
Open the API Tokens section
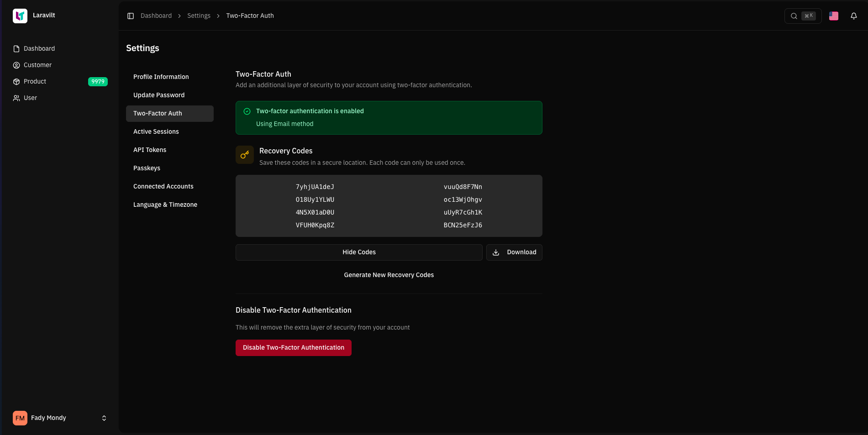coord(149,150)
